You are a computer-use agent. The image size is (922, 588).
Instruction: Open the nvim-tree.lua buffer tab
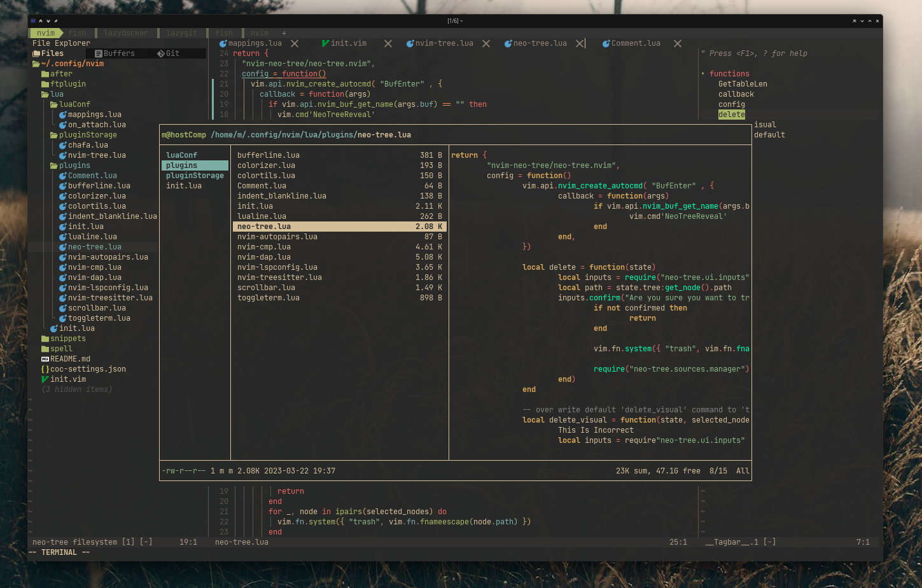point(440,43)
